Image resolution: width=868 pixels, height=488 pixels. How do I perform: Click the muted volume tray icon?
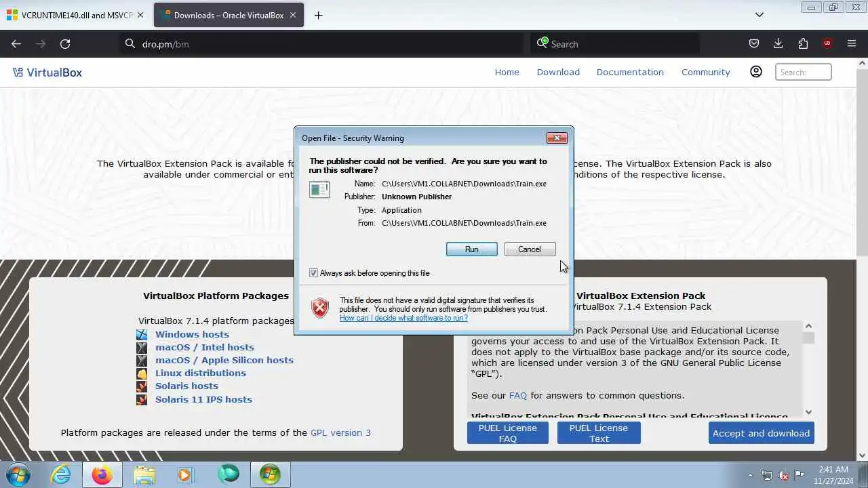click(783, 475)
